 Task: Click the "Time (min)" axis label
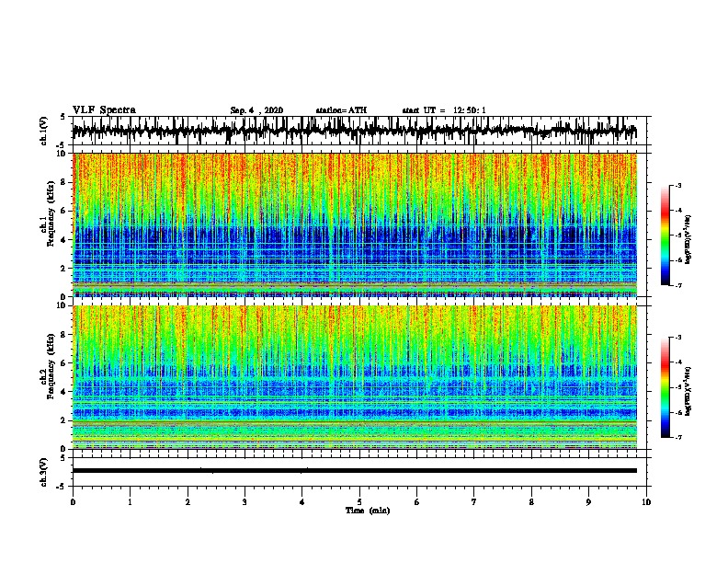(368, 511)
